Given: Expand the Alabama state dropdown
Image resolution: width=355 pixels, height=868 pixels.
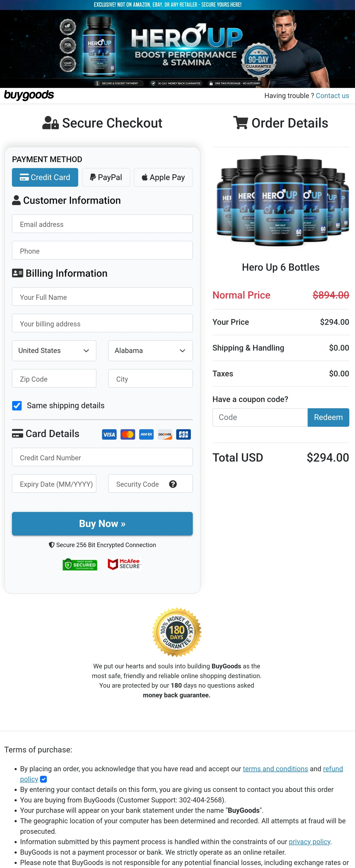Looking at the screenshot, I should point(150,350).
